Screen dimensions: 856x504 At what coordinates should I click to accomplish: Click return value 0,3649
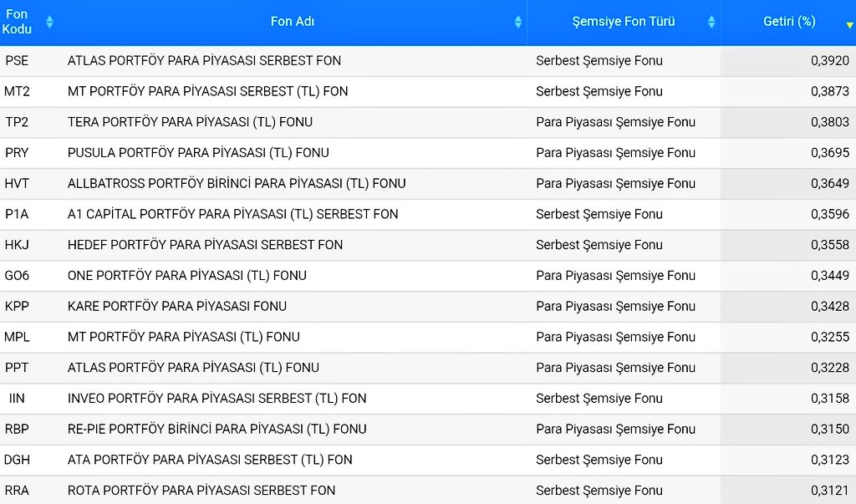click(x=830, y=184)
